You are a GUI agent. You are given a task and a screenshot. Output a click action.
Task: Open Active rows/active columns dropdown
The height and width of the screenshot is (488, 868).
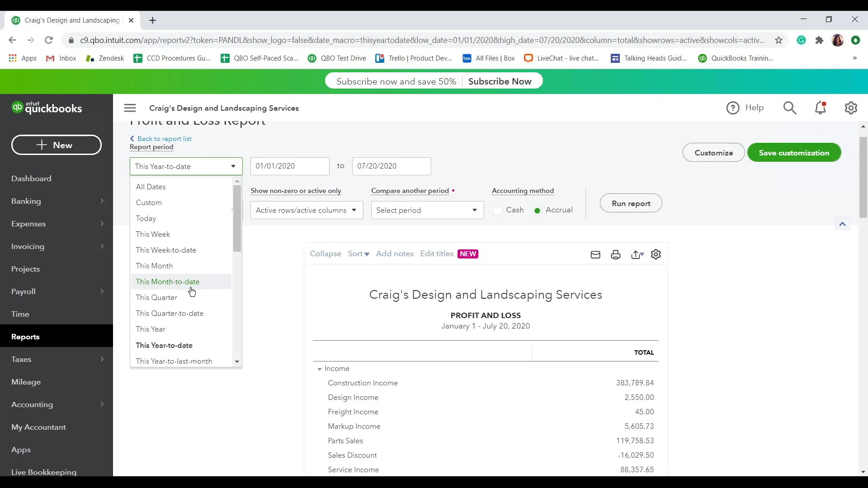click(307, 210)
